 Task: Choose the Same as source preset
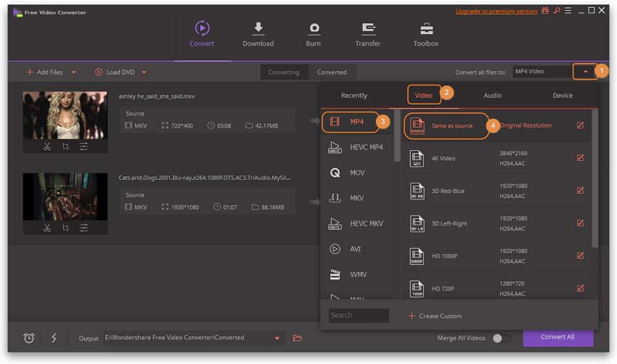pyautogui.click(x=497, y=125)
